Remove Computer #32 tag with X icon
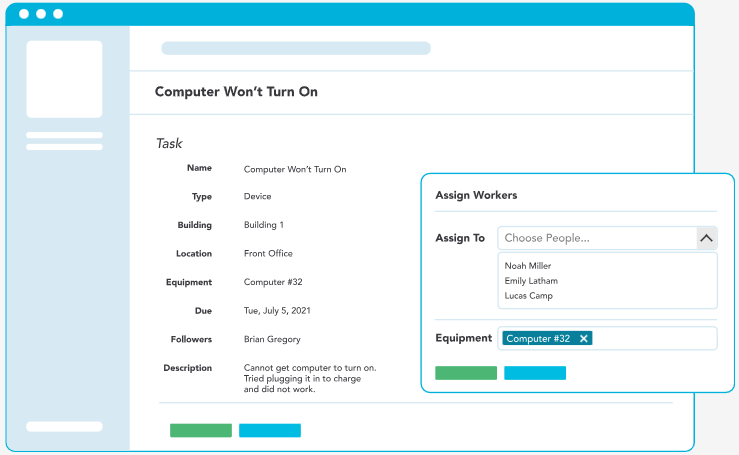This screenshot has width=739, height=455. pos(583,339)
